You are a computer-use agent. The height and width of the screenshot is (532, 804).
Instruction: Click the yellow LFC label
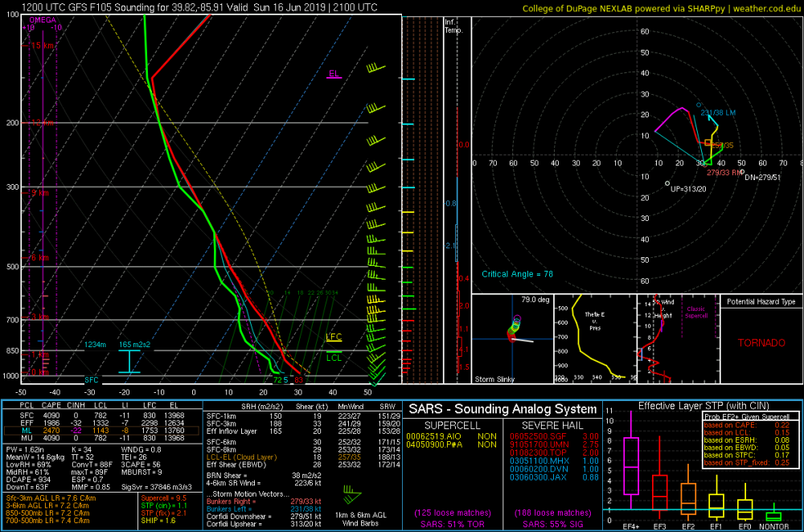[x=334, y=337]
